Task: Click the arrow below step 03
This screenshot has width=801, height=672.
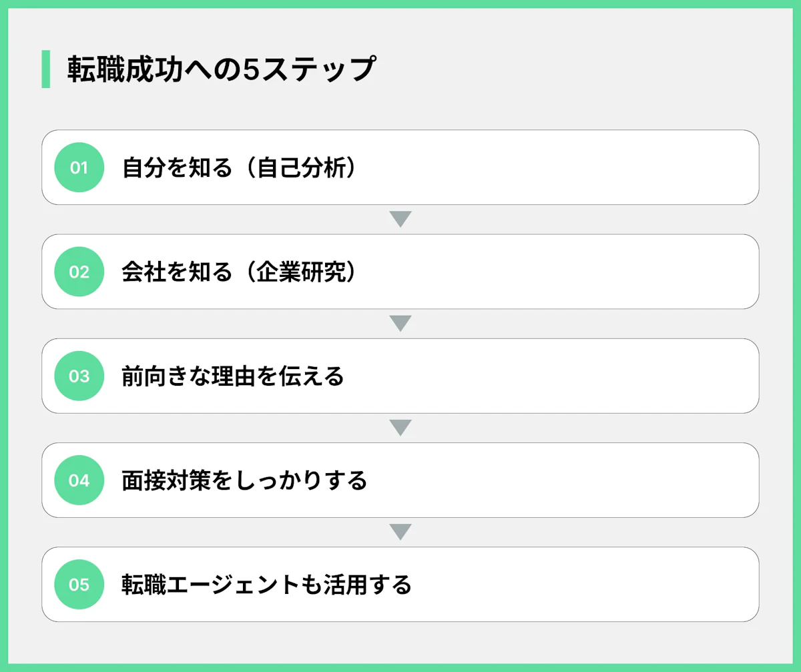Action: (x=400, y=428)
